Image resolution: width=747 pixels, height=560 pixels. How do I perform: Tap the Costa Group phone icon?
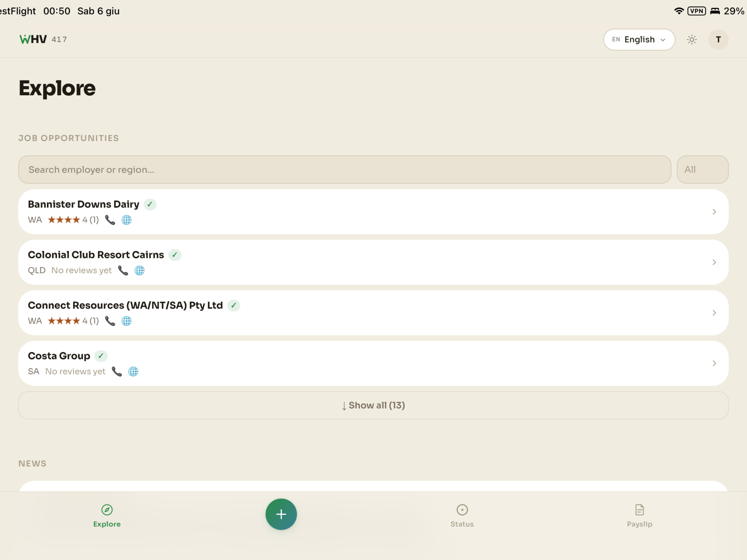[117, 371]
